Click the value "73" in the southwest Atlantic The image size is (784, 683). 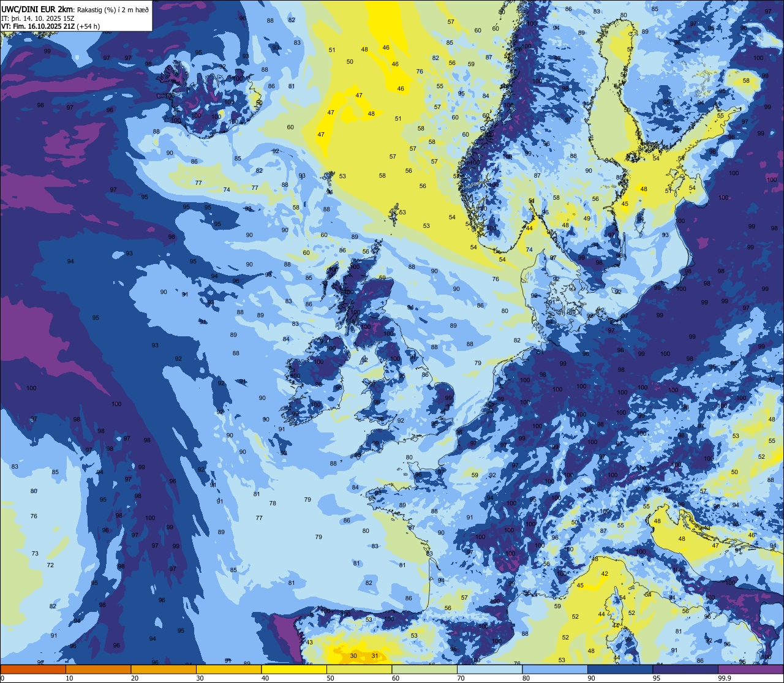(x=35, y=553)
